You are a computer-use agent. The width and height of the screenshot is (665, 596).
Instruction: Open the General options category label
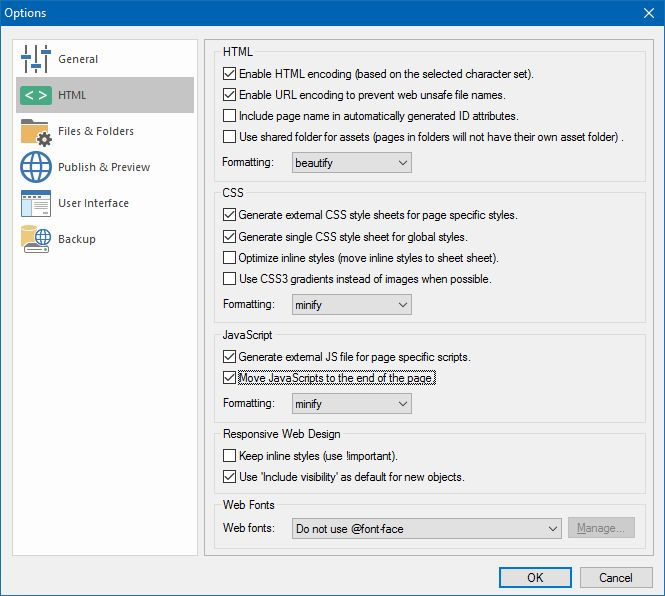point(78,59)
